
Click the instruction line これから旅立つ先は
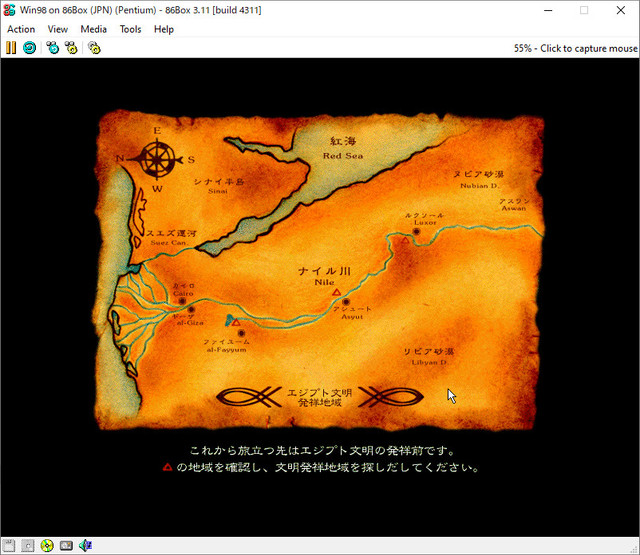pyautogui.click(x=322, y=451)
